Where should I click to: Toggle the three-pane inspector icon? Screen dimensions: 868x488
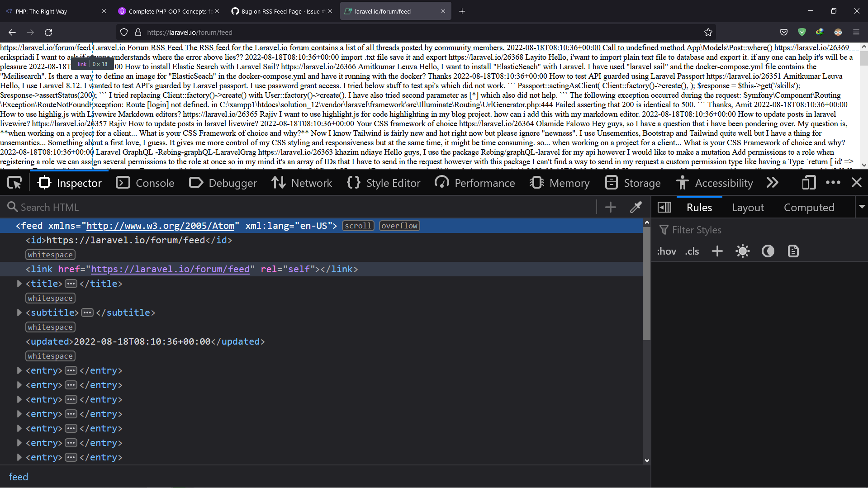[x=664, y=207]
